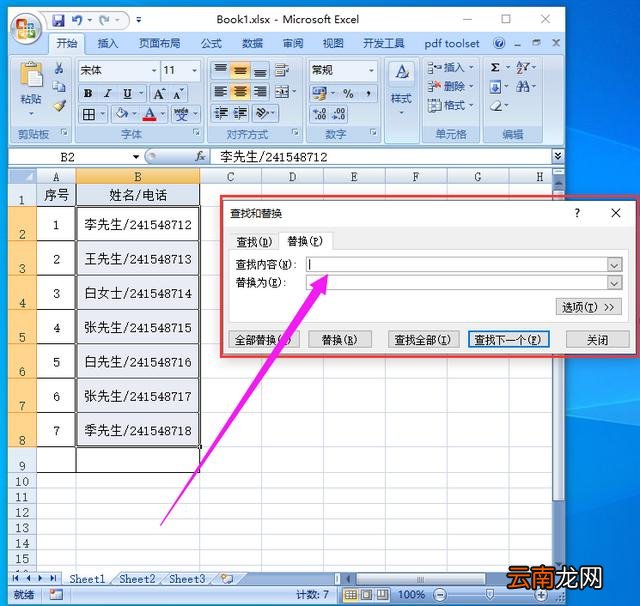The height and width of the screenshot is (606, 640).
Task: Open the font size 11 dropdown
Action: pyautogui.click(x=195, y=70)
